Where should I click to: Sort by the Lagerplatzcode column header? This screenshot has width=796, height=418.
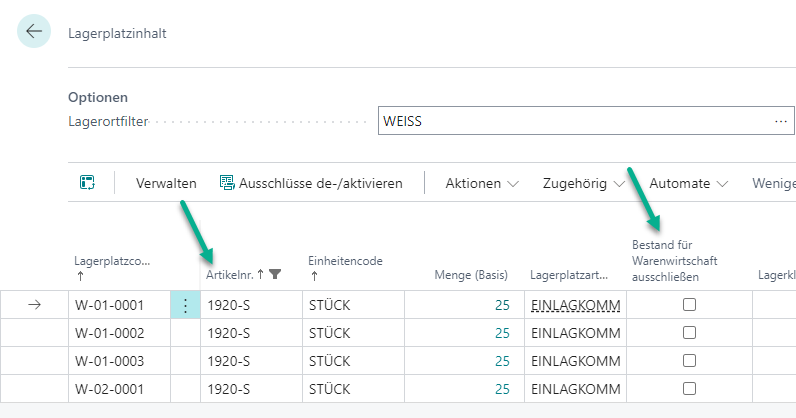pos(112,262)
